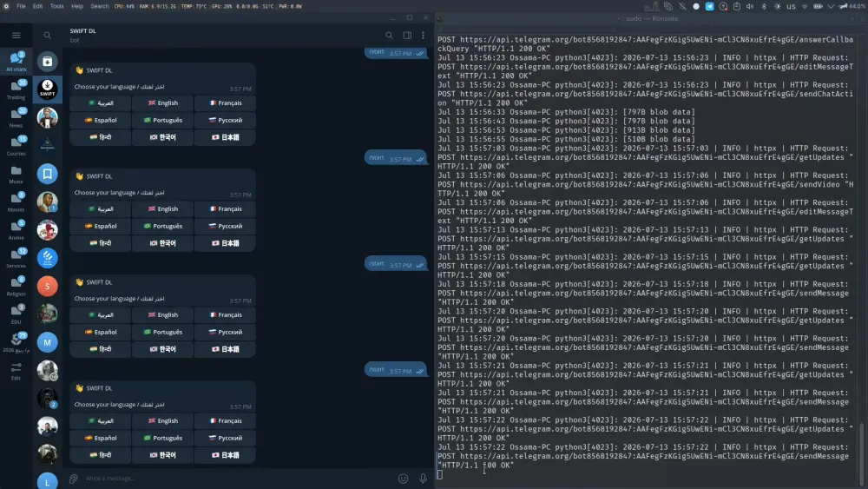Click the CPU 44% system monitor readout
Viewport: 868px width, 489px height.
click(x=124, y=6)
